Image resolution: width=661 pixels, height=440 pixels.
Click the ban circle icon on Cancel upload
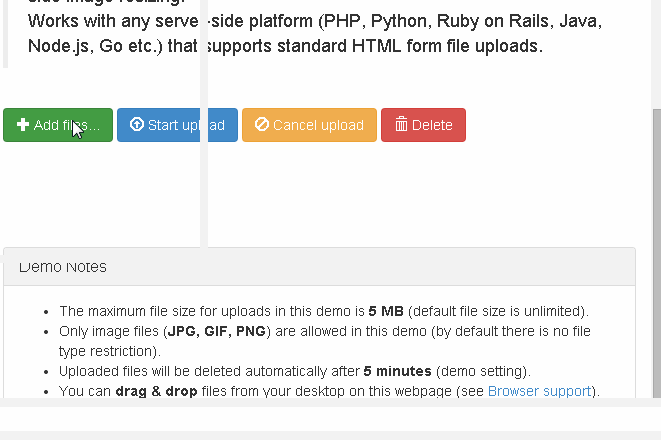(262, 124)
